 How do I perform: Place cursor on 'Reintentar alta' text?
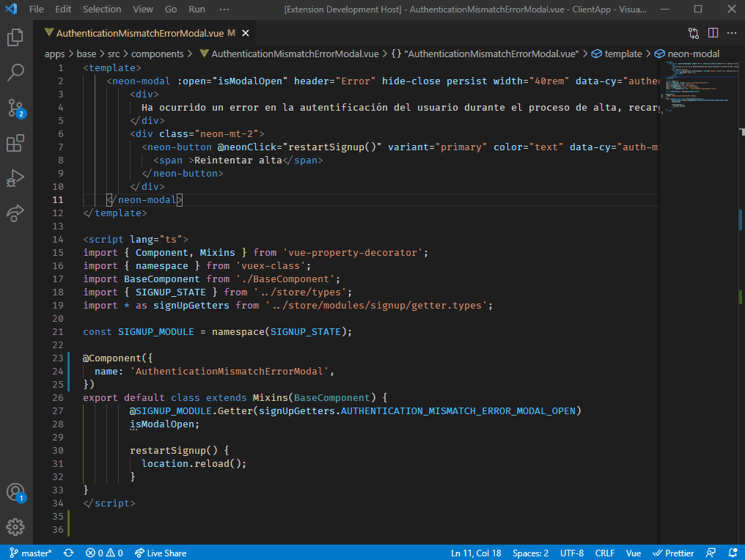pos(238,161)
